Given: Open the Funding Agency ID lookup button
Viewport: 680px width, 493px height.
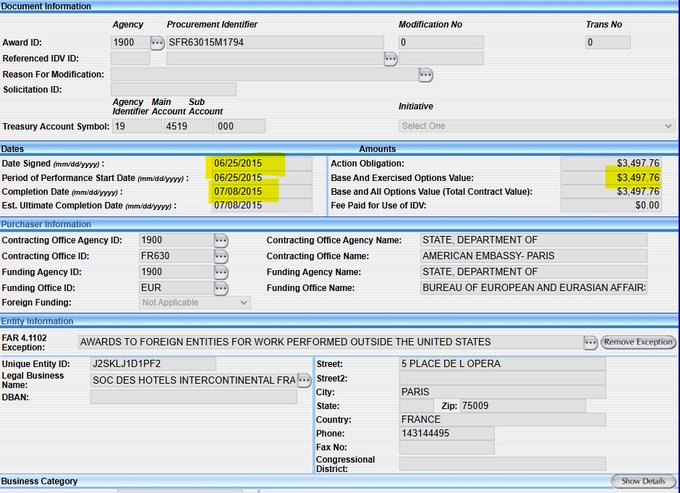Looking at the screenshot, I should [x=221, y=272].
